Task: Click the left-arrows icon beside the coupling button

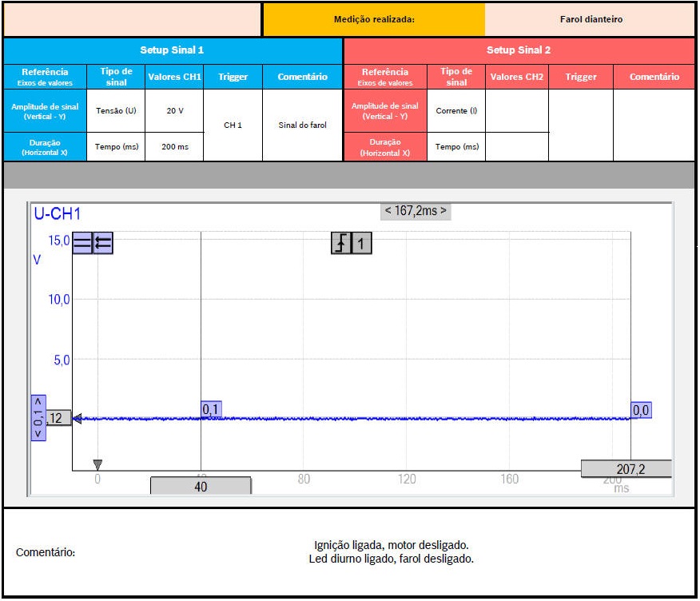Action: point(103,243)
